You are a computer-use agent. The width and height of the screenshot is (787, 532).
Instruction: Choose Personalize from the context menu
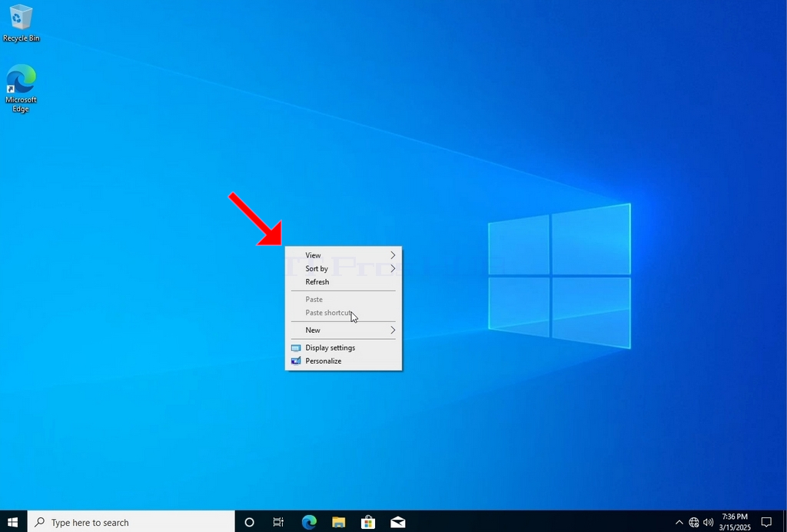(344, 361)
